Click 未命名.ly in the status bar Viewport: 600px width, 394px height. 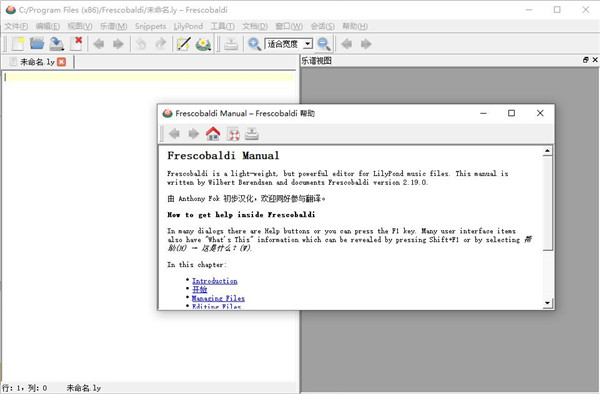83,388
